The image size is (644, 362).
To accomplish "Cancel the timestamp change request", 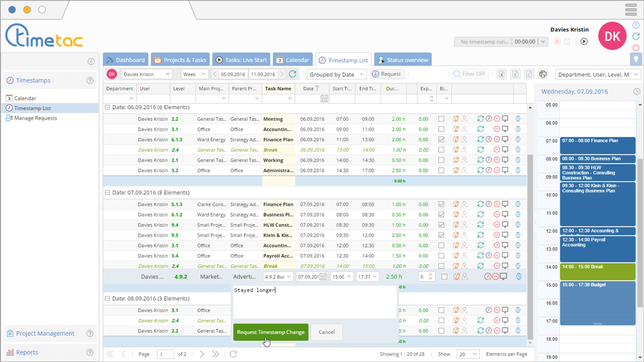I will 327,332.
